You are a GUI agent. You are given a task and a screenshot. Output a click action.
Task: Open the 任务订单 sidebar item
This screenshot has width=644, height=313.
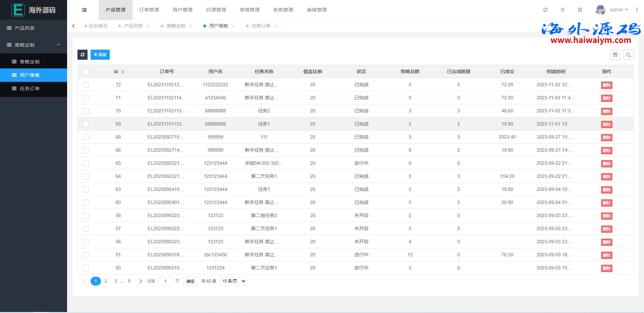(30, 89)
